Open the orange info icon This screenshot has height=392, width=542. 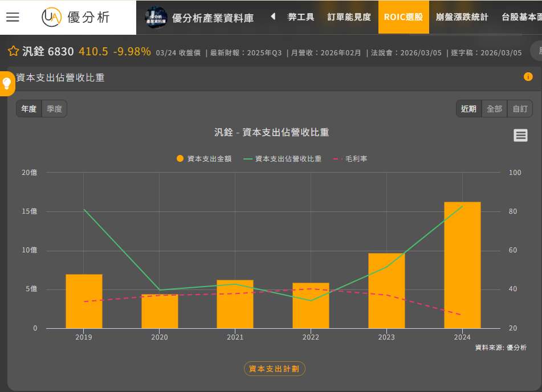(528, 77)
